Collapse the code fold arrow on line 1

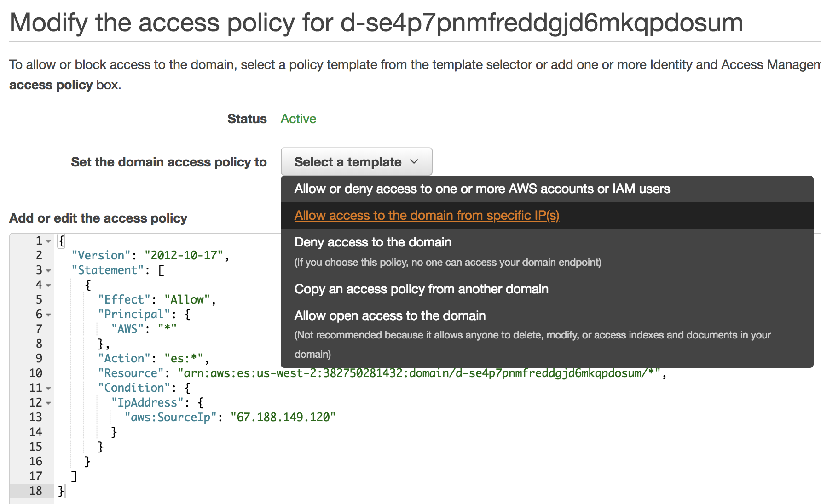[x=48, y=241]
